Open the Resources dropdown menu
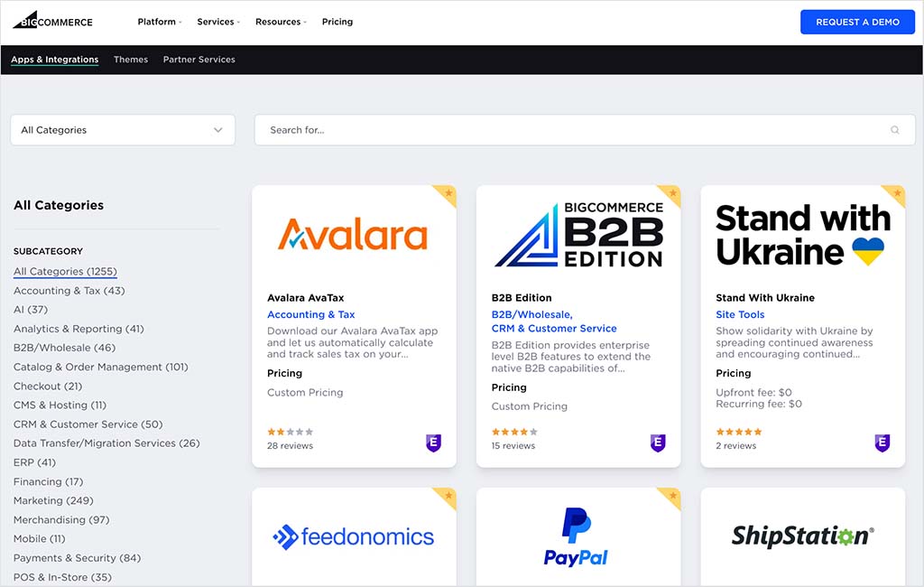The width and height of the screenshot is (924, 587). tap(281, 22)
